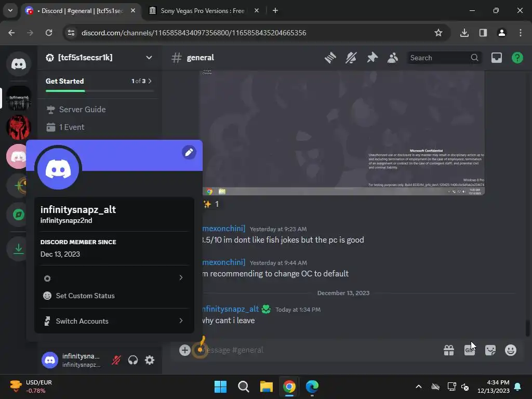Viewport: 532px width, 399px height.
Task: Click infinitysnapz_alt username in chat message
Action: click(230, 309)
